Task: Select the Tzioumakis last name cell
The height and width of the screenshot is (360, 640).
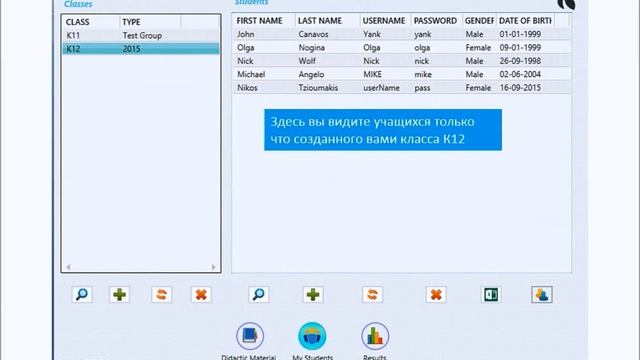Action: pyautogui.click(x=318, y=88)
